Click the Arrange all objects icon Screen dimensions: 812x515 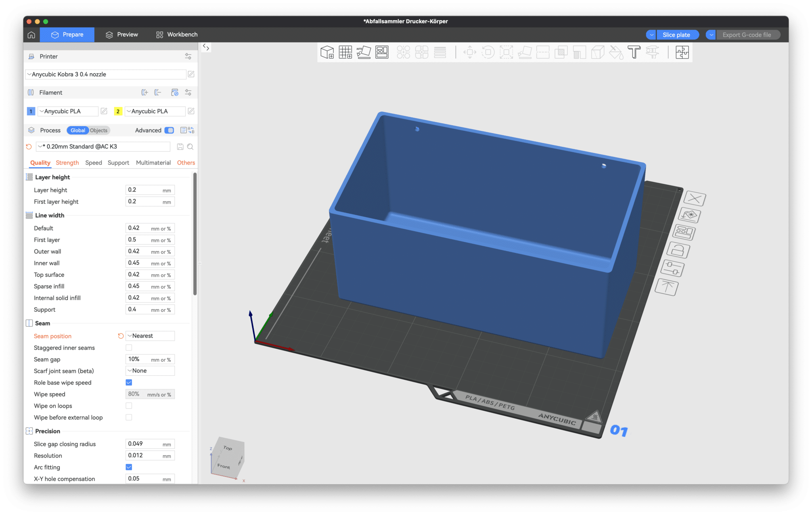pos(382,52)
